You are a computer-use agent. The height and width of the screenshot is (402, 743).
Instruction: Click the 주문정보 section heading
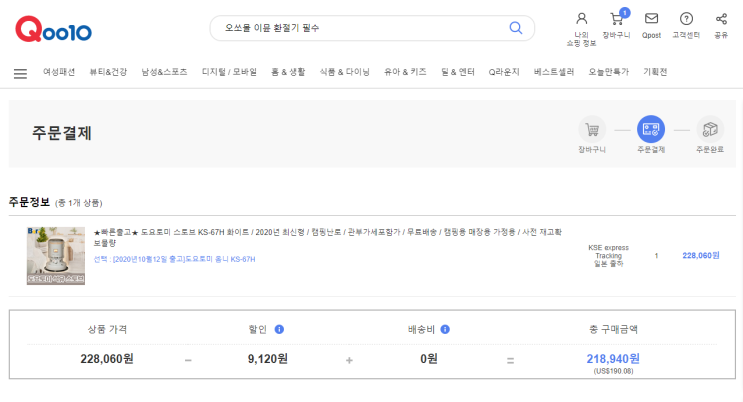29,202
